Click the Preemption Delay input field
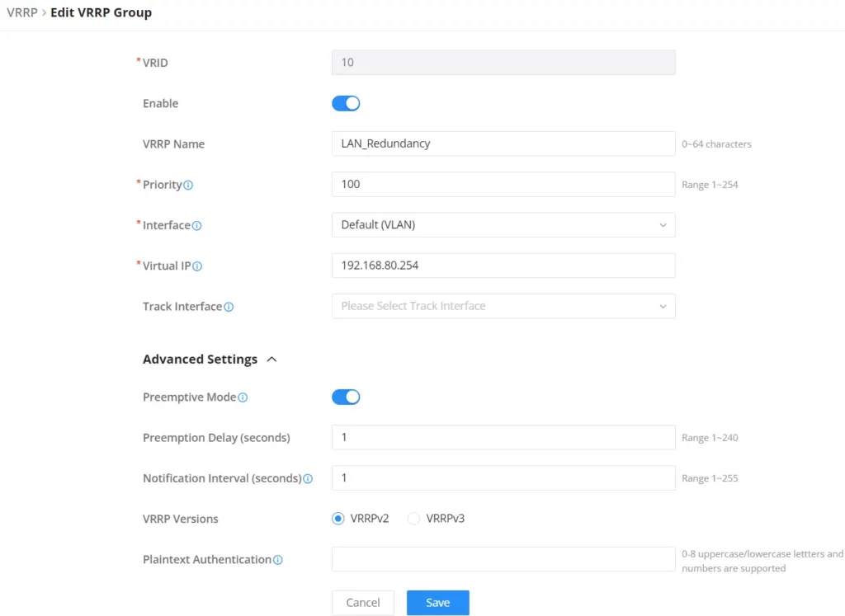 click(x=503, y=437)
